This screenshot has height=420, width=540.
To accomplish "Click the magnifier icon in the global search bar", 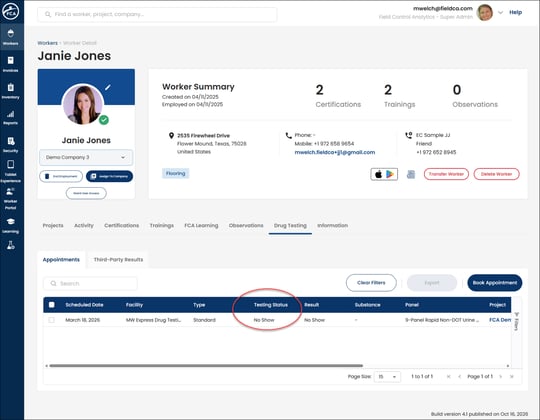I will (48, 14).
